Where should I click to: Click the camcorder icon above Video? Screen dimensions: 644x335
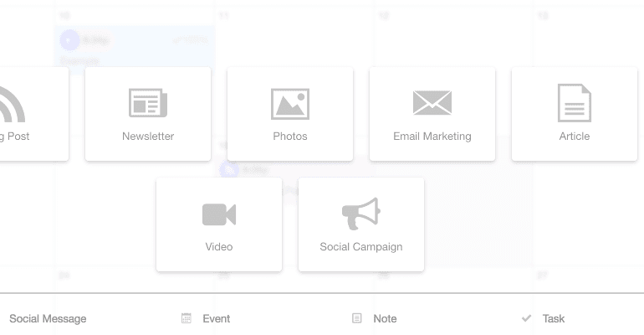coord(219,214)
